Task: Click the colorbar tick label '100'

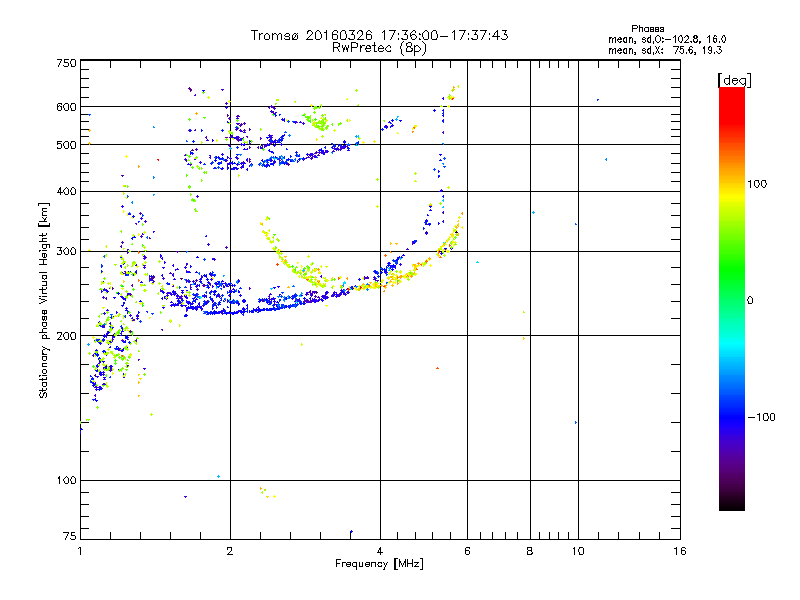Action: pyautogui.click(x=757, y=184)
